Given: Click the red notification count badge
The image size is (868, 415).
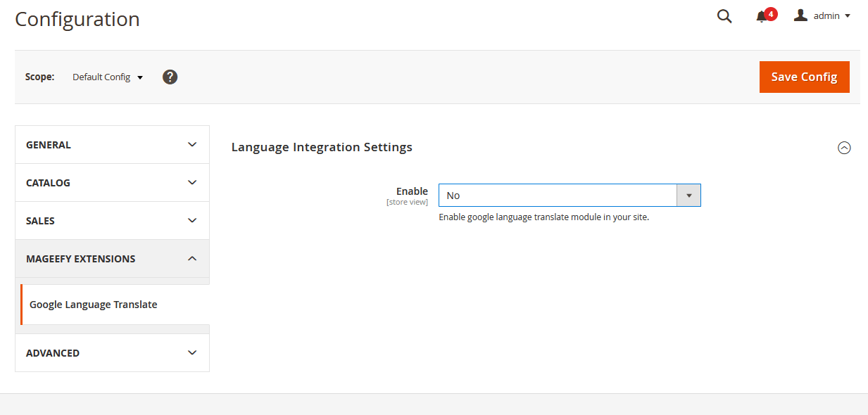Looking at the screenshot, I should [x=771, y=13].
